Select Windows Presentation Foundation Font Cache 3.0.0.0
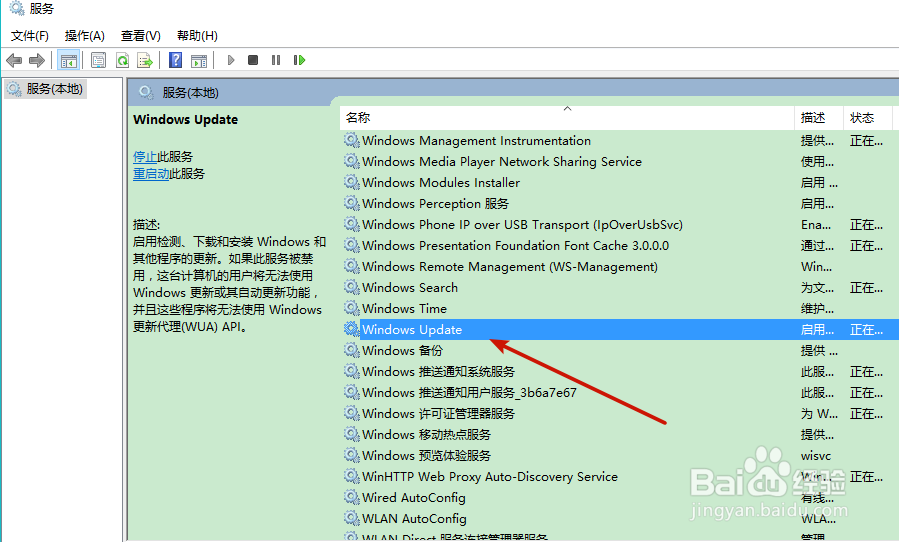Image resolution: width=899 pixels, height=542 pixels. point(515,245)
